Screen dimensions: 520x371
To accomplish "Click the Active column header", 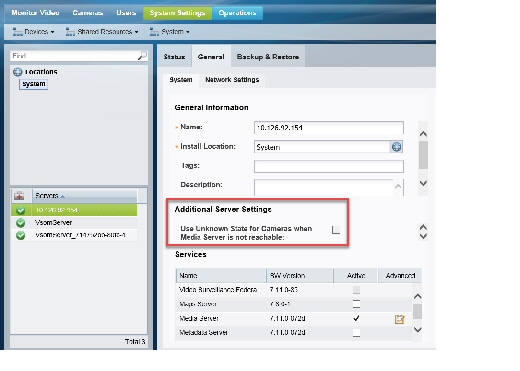I will (356, 276).
